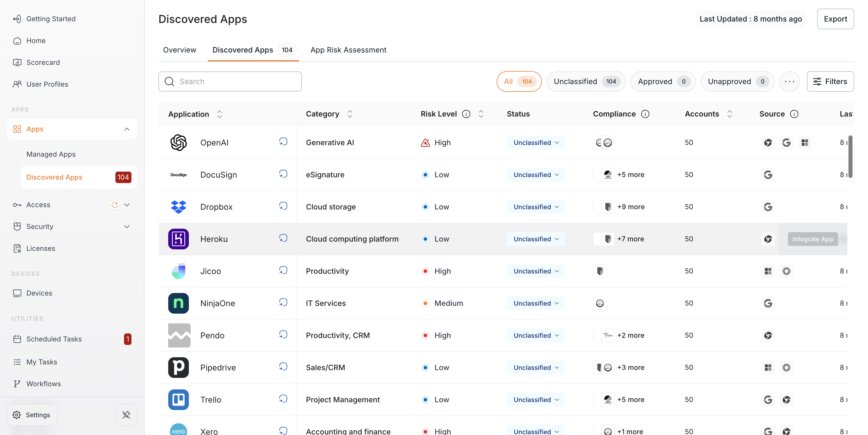Viewport: 868px width, 435px height.
Task: Click the refresh icon next to Pendo
Action: [283, 335]
